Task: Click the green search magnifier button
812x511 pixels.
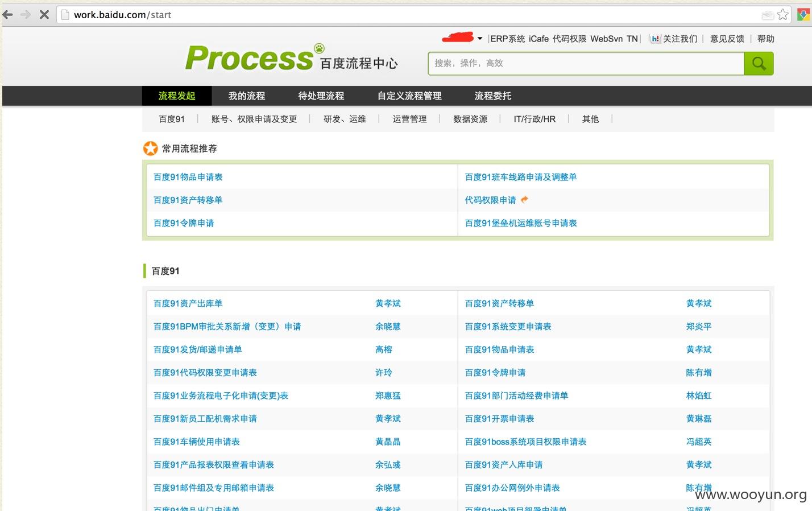Action: [x=759, y=64]
